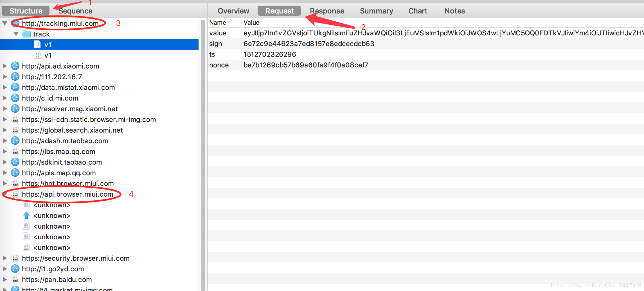Click lock icon of ssl-cdn.static.browser.mi-img.com
This screenshot has height=291, width=644.
(15, 119)
